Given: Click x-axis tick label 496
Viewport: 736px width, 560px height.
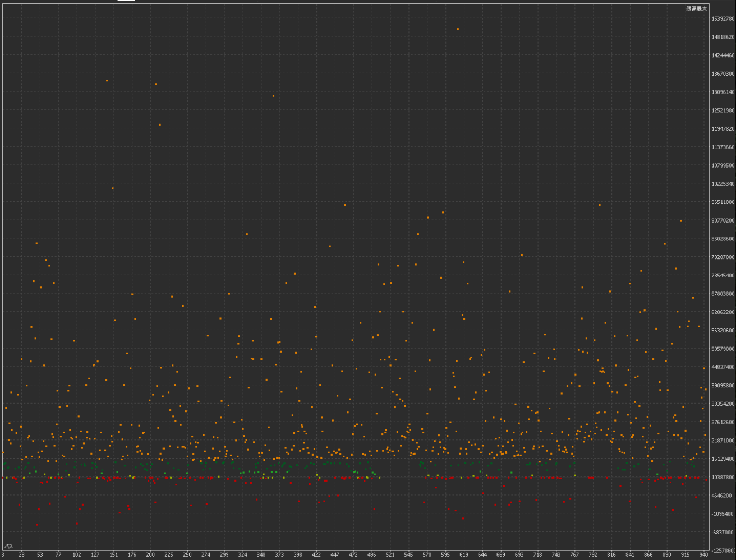Looking at the screenshot, I should pos(371,554).
